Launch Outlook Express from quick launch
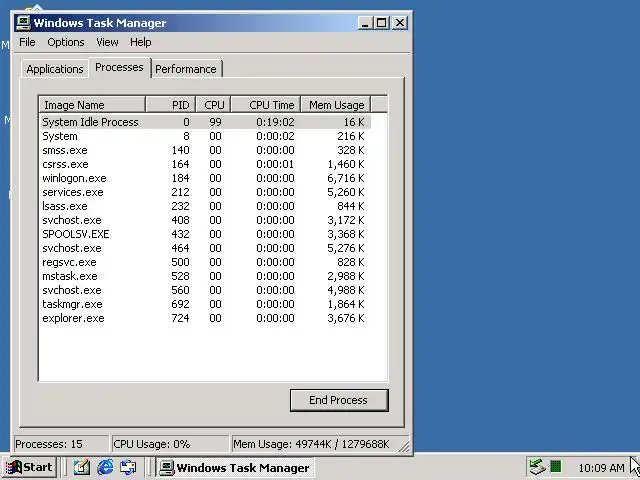The width and height of the screenshot is (640, 480). coord(128,467)
